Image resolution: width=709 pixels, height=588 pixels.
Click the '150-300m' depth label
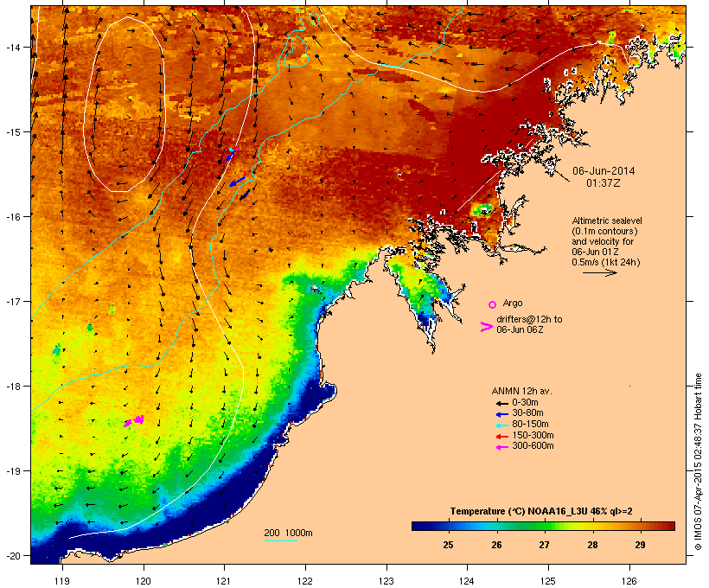[533, 435]
